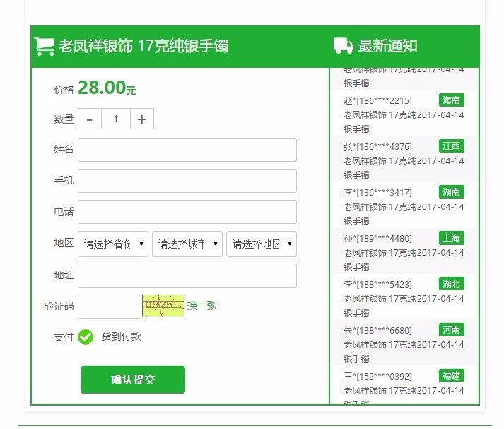Click order entry 朱*[138****6680]

click(377, 331)
